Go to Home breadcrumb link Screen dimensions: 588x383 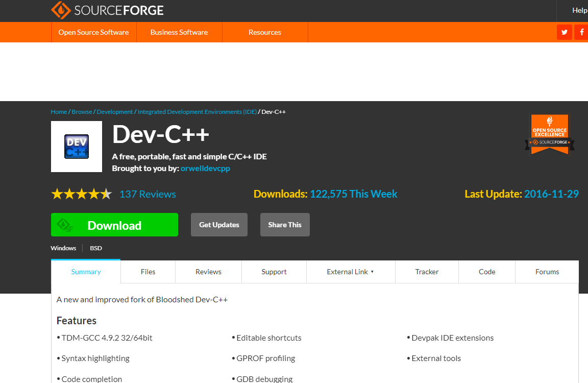coord(59,112)
